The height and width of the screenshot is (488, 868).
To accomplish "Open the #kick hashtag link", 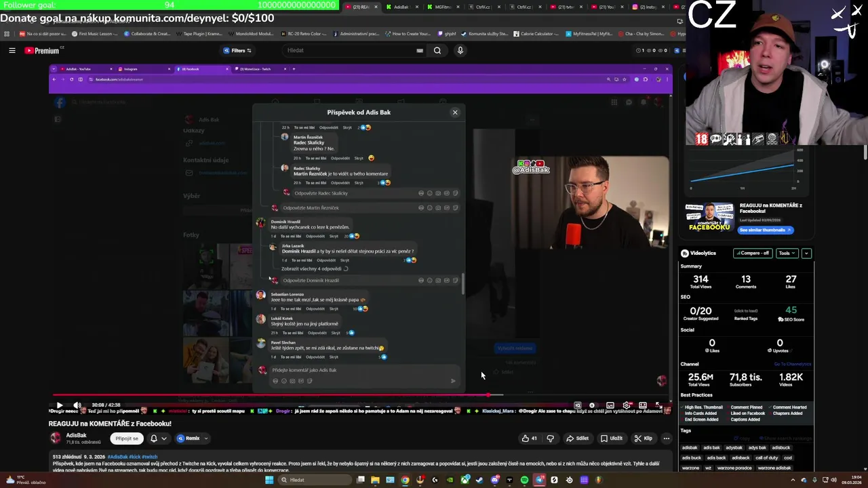I will point(134,457).
